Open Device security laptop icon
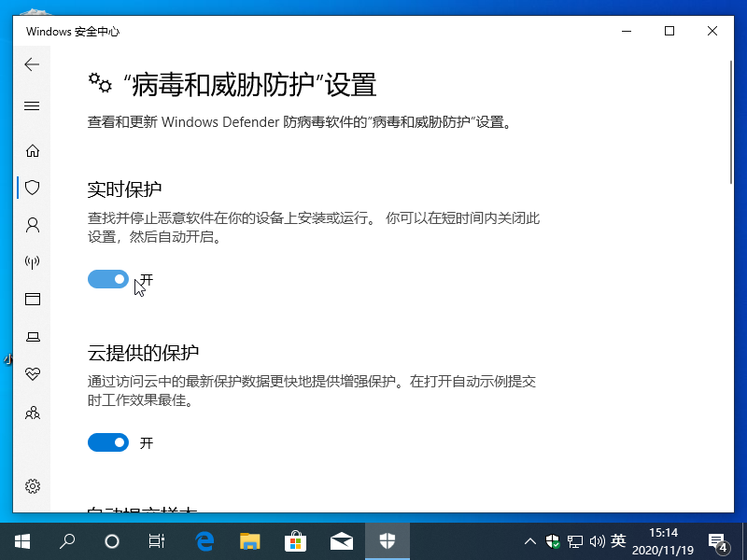The height and width of the screenshot is (560, 747). point(32,337)
